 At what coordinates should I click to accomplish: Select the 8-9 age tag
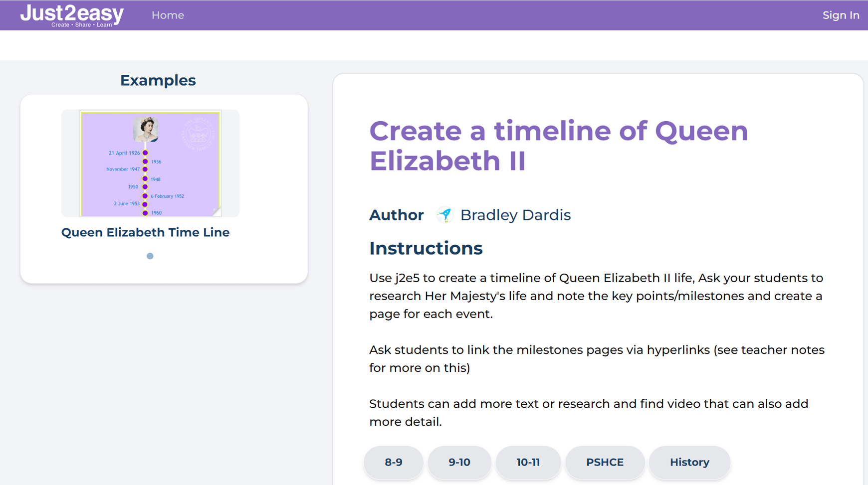tap(393, 463)
